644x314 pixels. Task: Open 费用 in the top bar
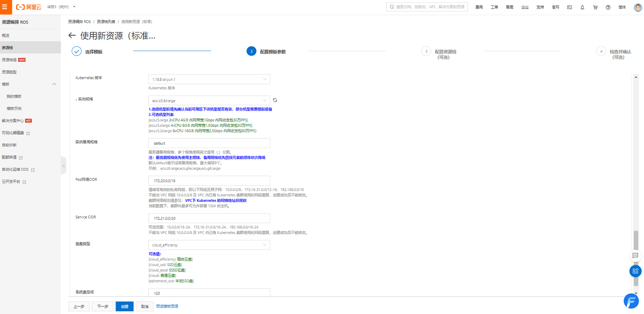tap(479, 7)
